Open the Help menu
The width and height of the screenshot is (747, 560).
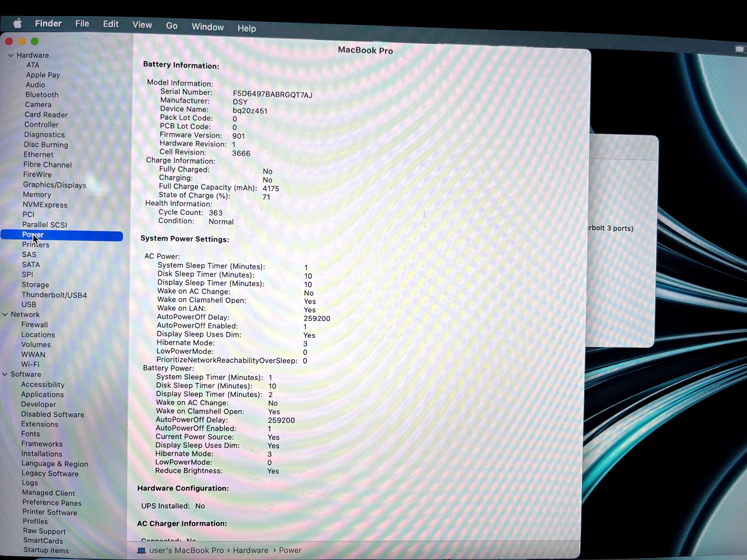point(247,28)
